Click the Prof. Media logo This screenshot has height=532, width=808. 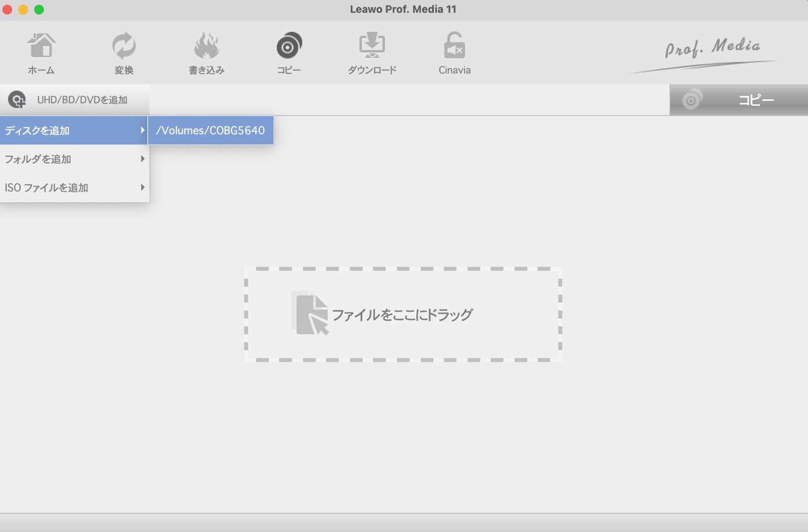[705, 56]
